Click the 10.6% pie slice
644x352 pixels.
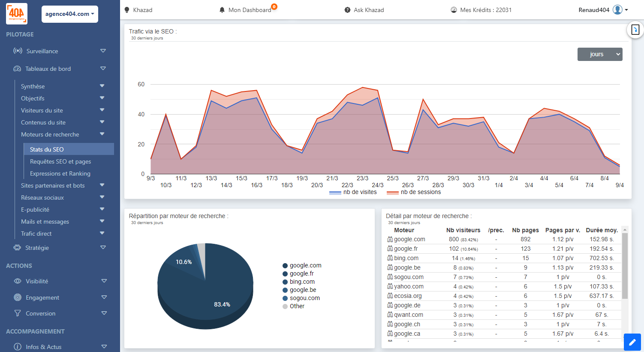[x=184, y=262]
